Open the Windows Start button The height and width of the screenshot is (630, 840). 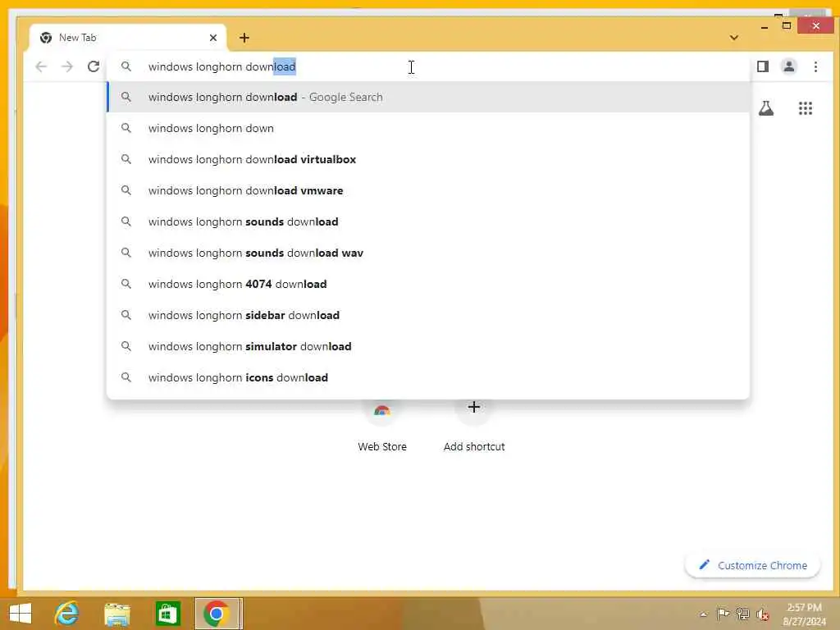pyautogui.click(x=21, y=614)
